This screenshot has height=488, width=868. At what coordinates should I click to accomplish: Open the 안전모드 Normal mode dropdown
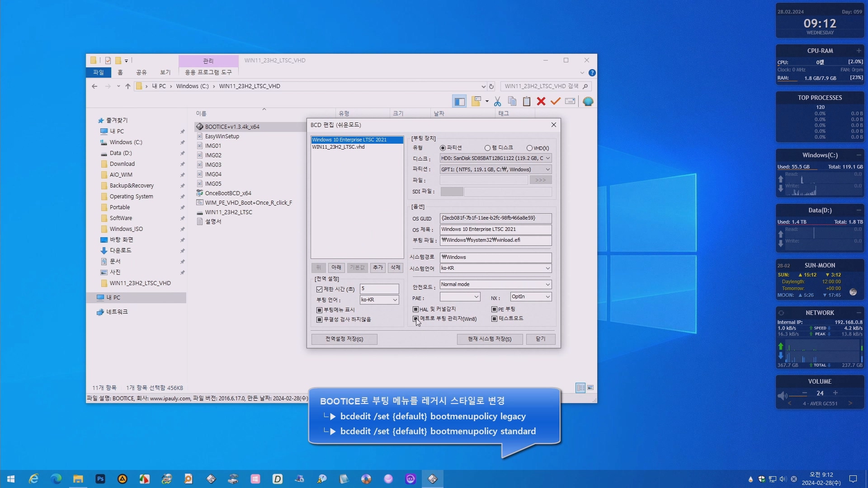coord(495,285)
